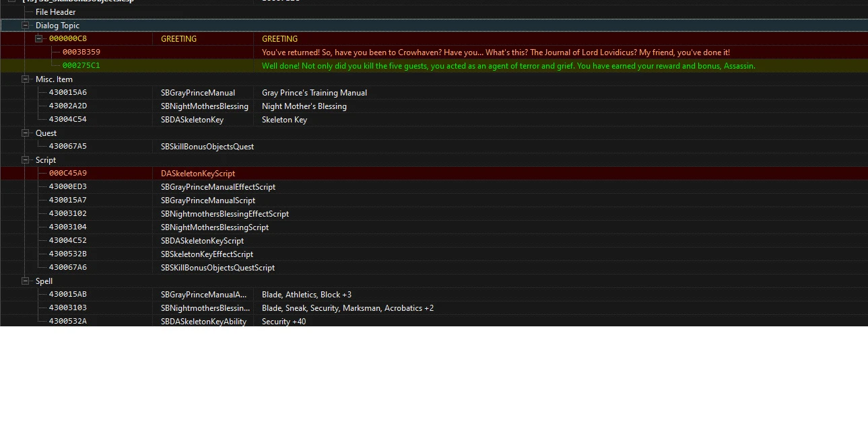Collapse the Dialog Topic group

click(26, 26)
